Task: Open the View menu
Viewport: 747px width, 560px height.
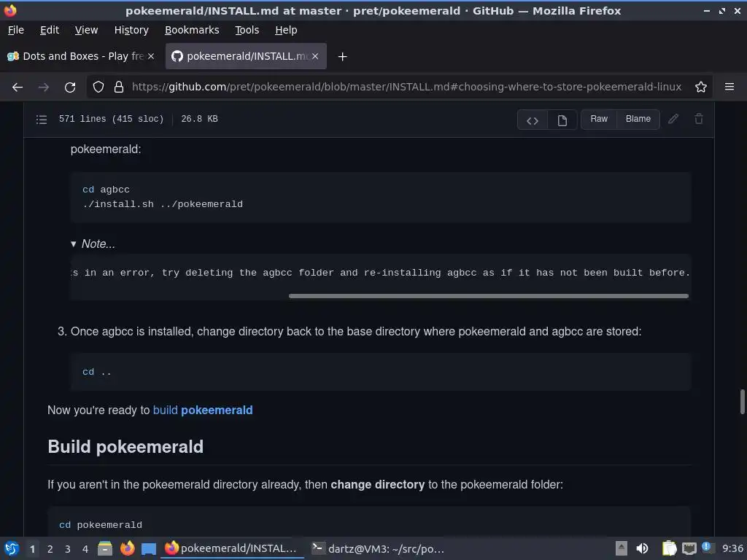Action: pyautogui.click(x=86, y=30)
